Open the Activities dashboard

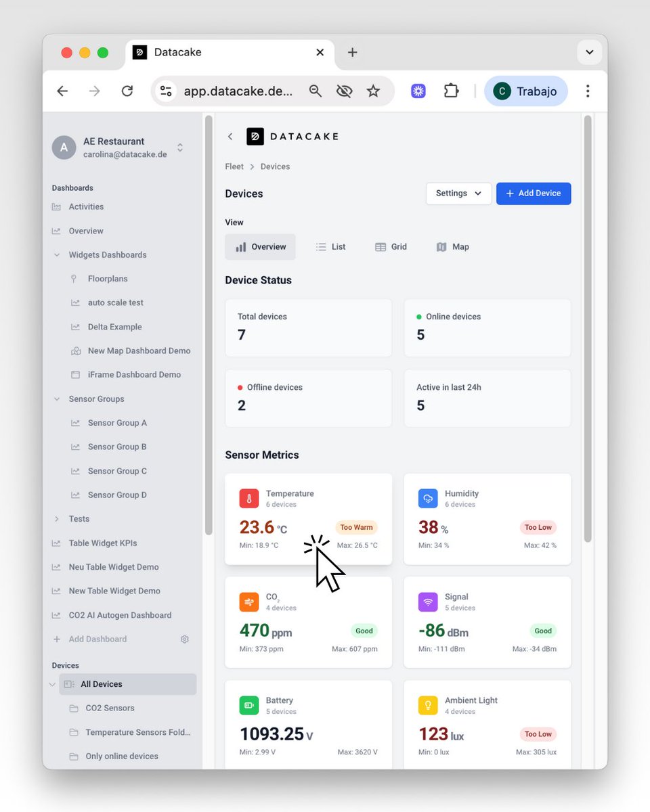[x=86, y=206]
